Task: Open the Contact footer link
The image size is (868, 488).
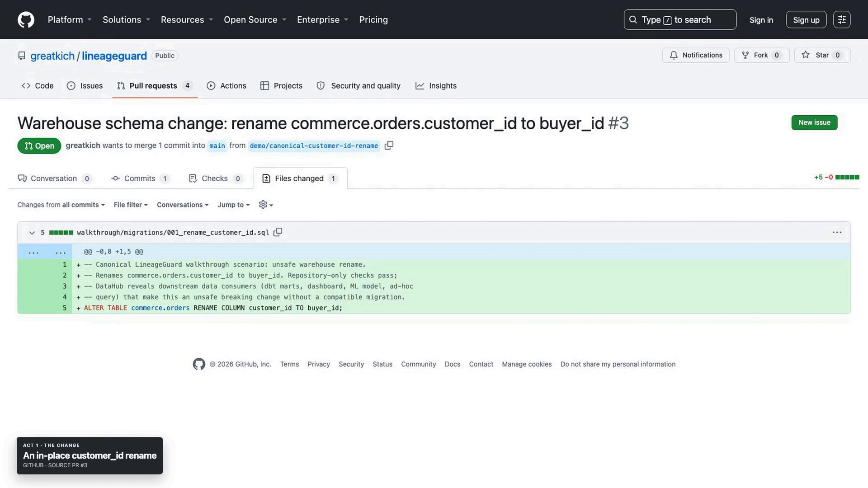Action: coord(481,364)
